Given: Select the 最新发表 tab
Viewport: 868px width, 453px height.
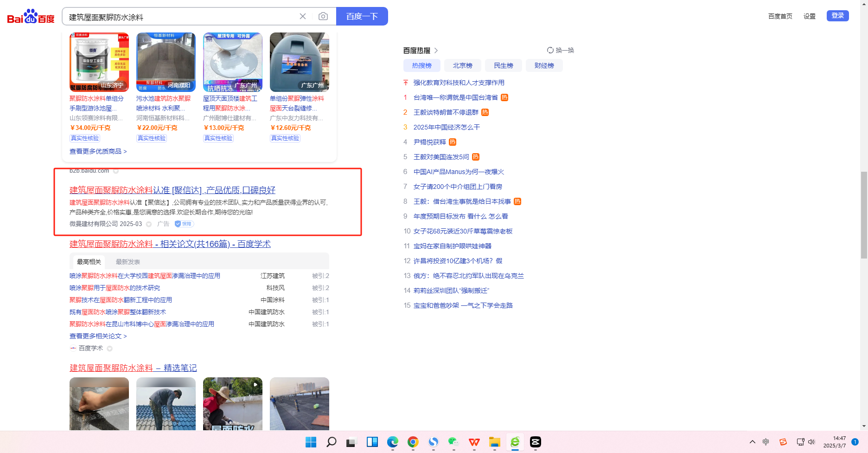Looking at the screenshot, I should [x=128, y=262].
